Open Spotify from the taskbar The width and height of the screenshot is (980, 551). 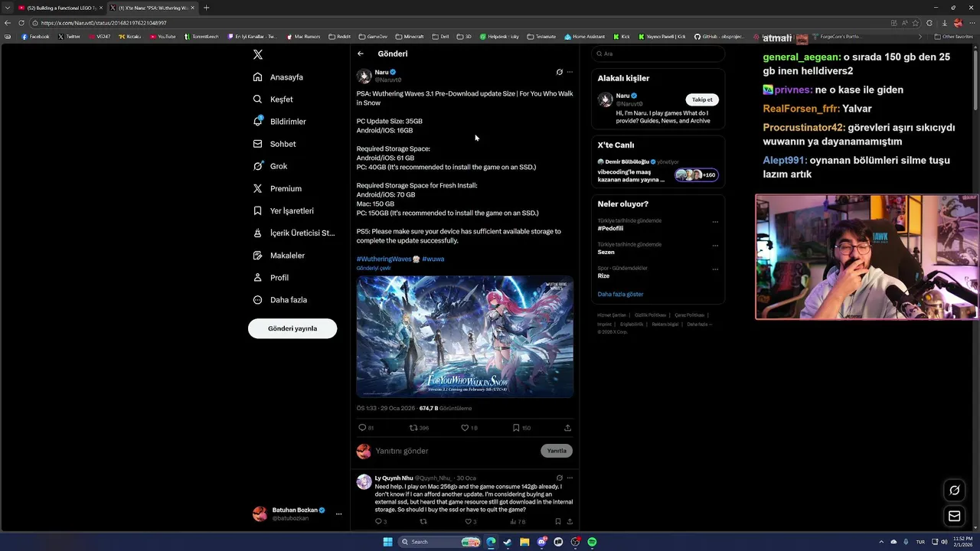[x=592, y=542]
